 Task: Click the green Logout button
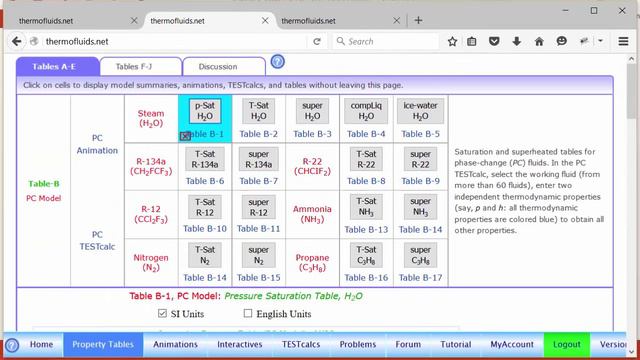(567, 344)
